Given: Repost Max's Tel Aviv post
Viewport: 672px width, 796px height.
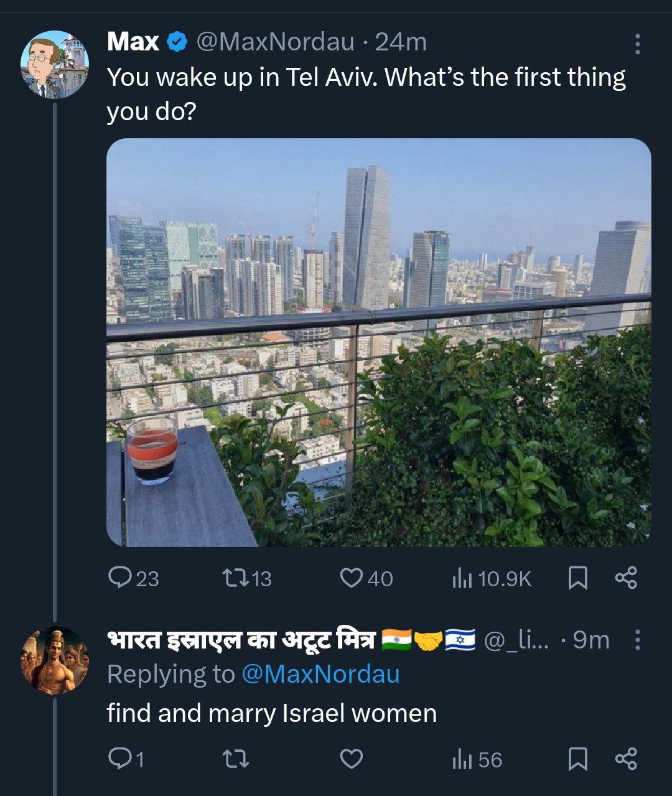Looking at the screenshot, I should (236, 578).
